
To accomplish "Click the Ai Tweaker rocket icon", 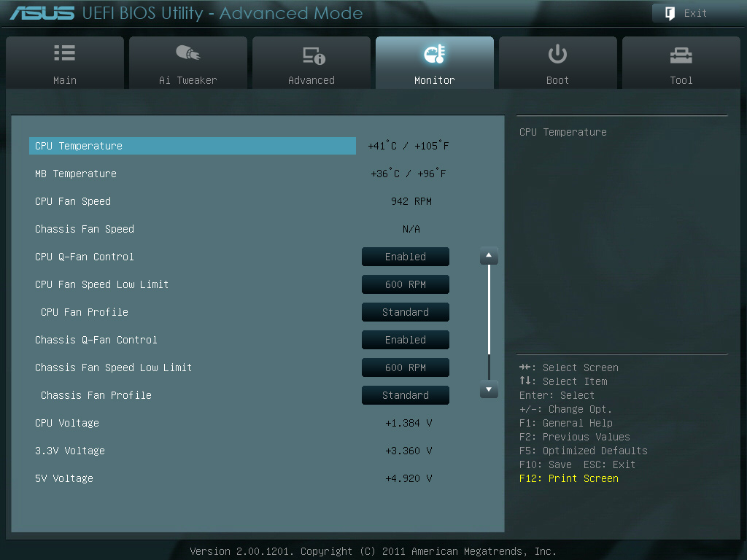I will [x=187, y=54].
